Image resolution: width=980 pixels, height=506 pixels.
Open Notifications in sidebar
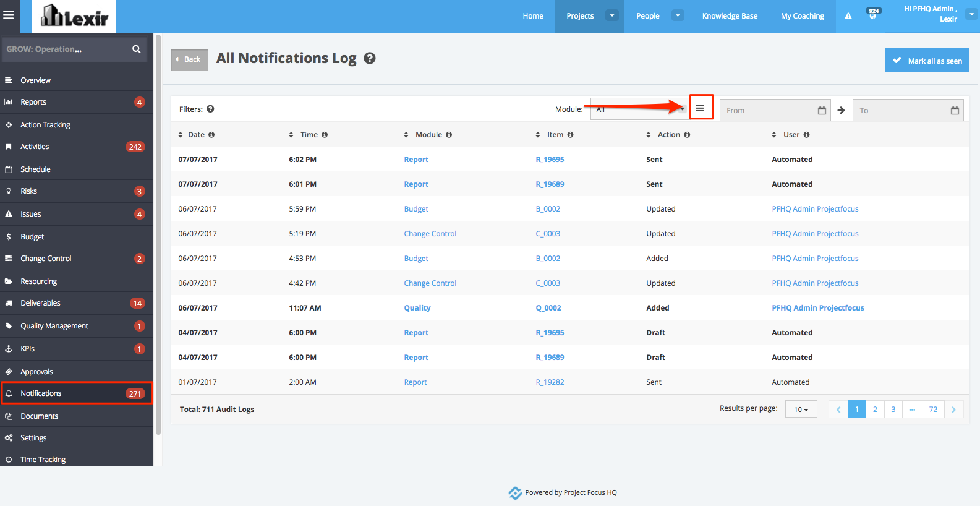click(x=77, y=393)
